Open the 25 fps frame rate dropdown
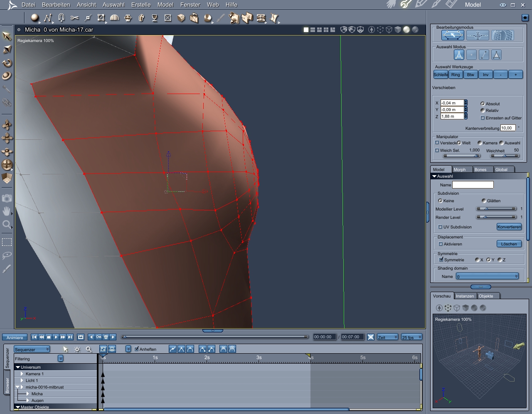This screenshot has height=414, width=532. (x=411, y=337)
